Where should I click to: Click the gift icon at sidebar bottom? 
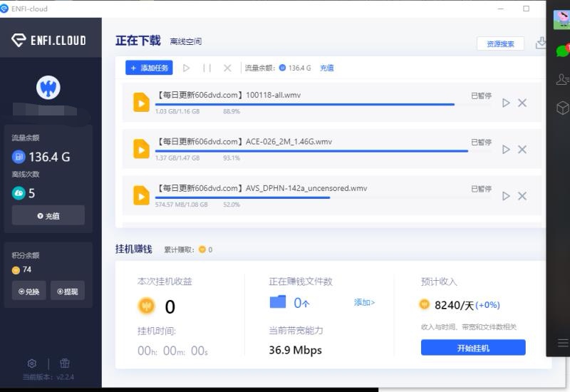(65, 363)
